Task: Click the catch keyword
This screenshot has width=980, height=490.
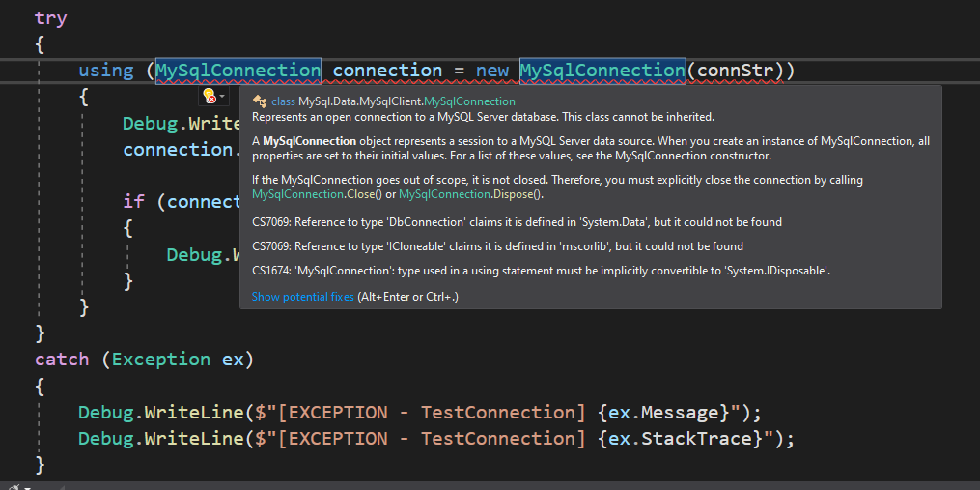Action: 62,360
